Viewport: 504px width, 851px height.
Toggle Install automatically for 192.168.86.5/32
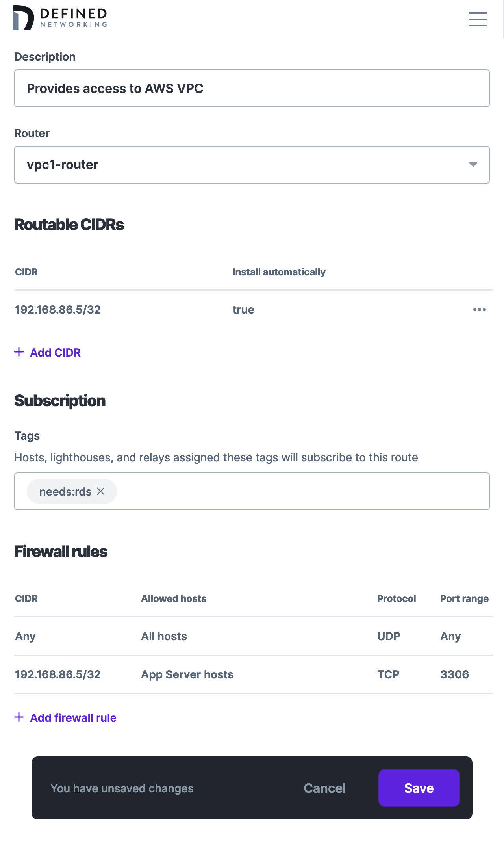click(243, 310)
